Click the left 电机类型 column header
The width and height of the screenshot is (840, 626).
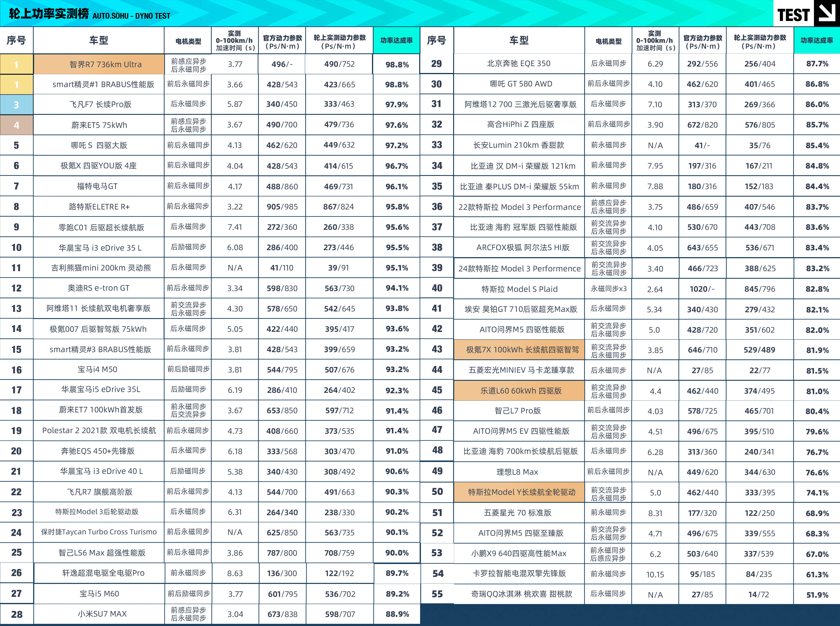[188, 40]
